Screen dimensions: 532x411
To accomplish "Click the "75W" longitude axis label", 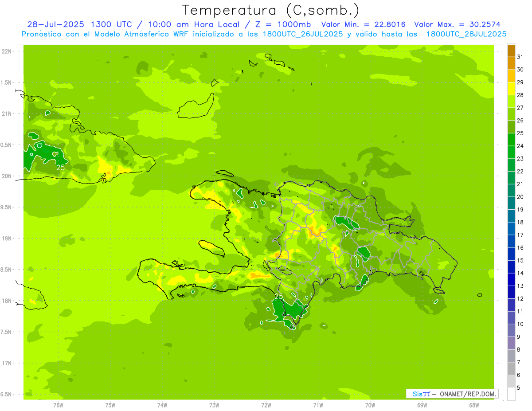I will [110, 405].
